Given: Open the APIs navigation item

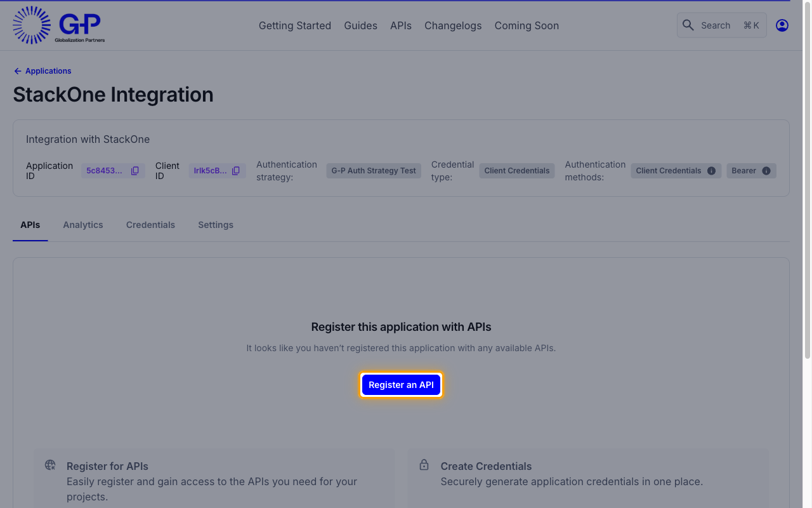Looking at the screenshot, I should coord(401,25).
